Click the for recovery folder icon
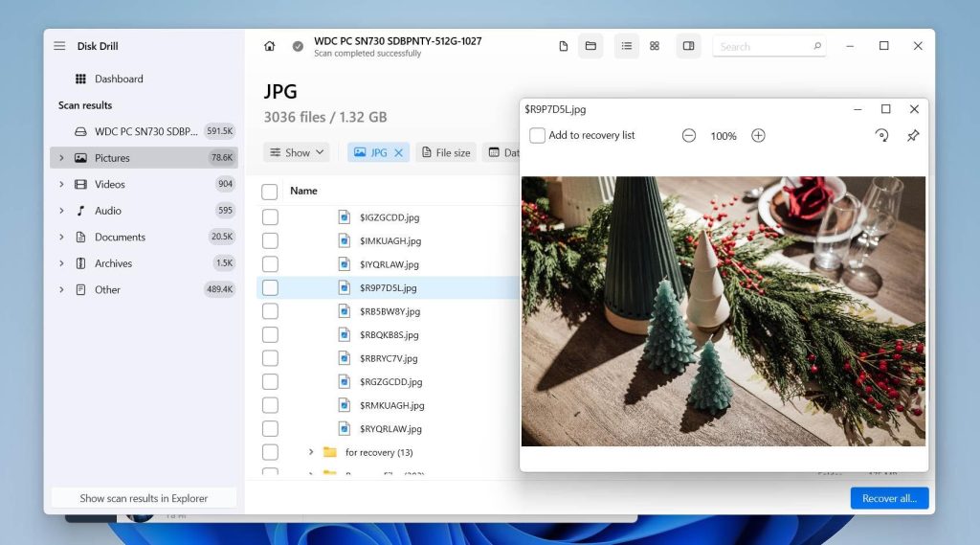The image size is (980, 545). pos(330,452)
